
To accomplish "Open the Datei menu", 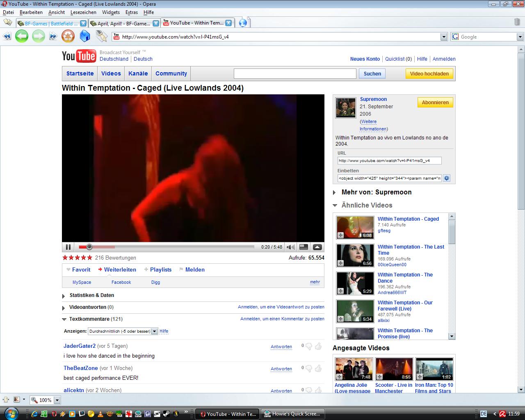I will coord(8,12).
